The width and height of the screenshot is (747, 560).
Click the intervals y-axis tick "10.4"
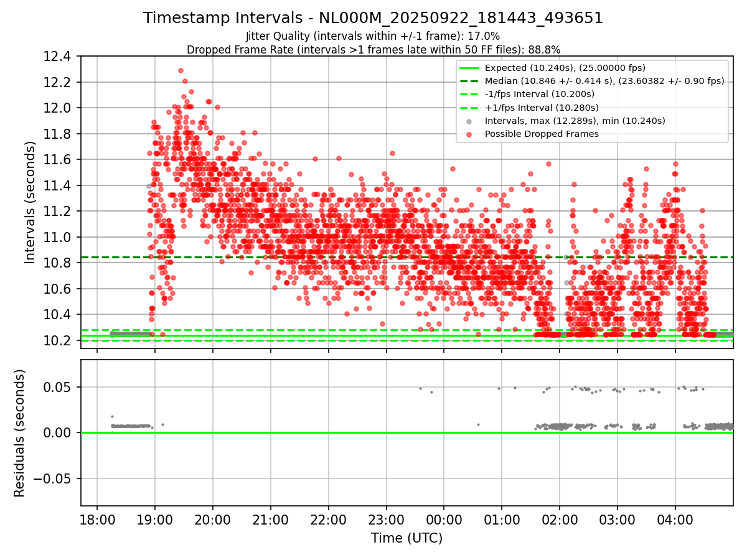click(57, 315)
